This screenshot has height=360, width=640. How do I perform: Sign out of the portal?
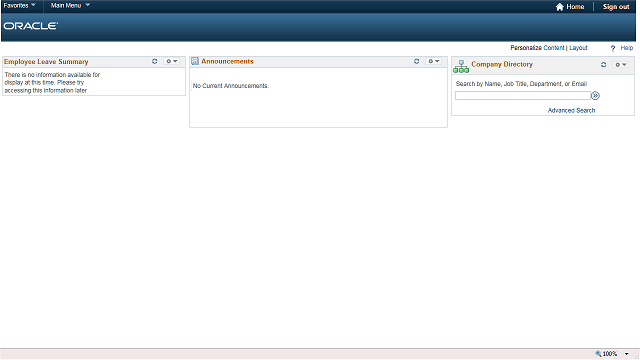[616, 7]
